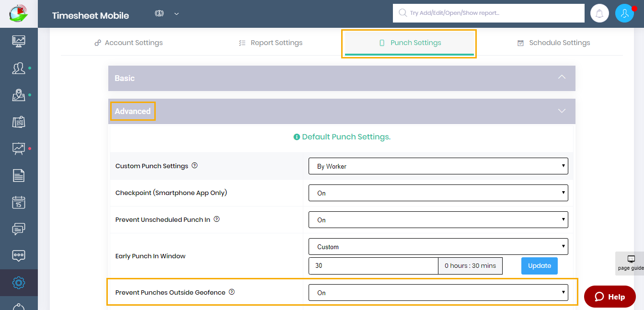Open the dashboard monitor icon in sidebar

coord(19,41)
